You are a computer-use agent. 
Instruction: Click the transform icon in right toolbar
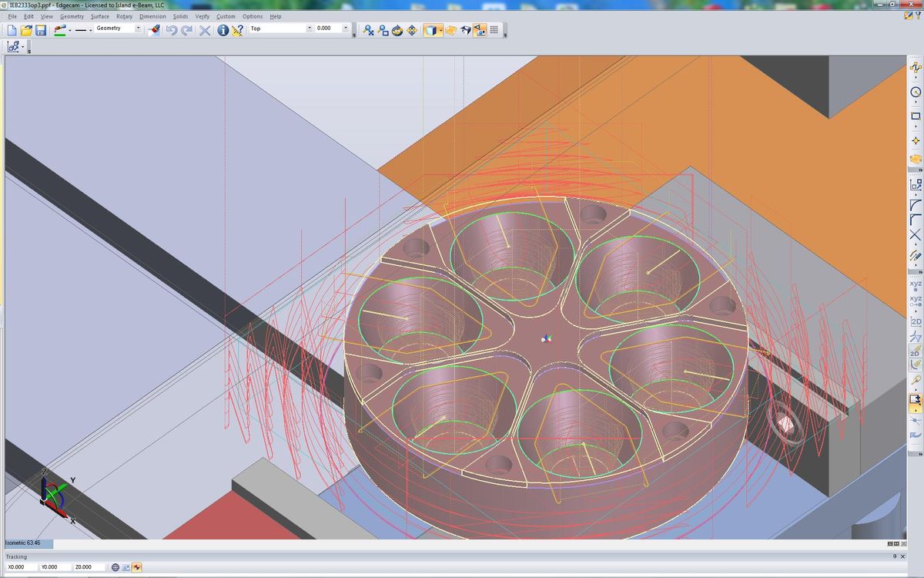pos(916,184)
